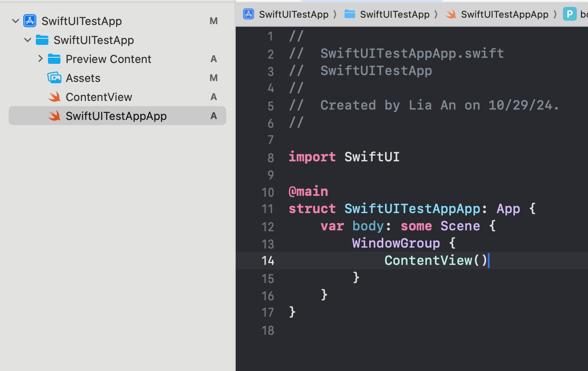This screenshot has width=588, height=371.
Task: Click the M status badge beside Assets
Action: coord(213,78)
